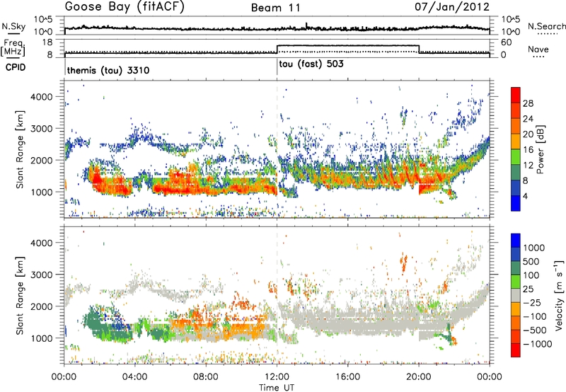Click the velocity scale value '-25'
This screenshot has width=566, height=392.
tap(533, 302)
